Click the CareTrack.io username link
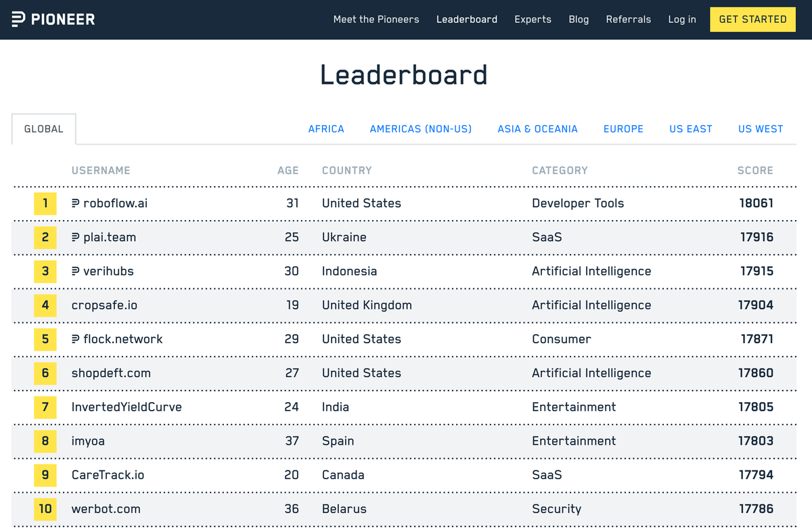The width and height of the screenshot is (812, 530). point(106,474)
